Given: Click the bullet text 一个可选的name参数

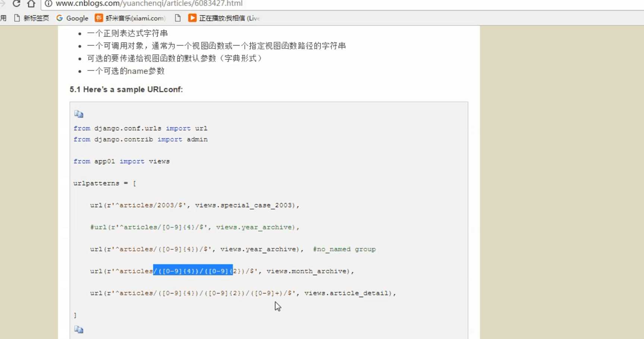Looking at the screenshot, I should coord(126,71).
